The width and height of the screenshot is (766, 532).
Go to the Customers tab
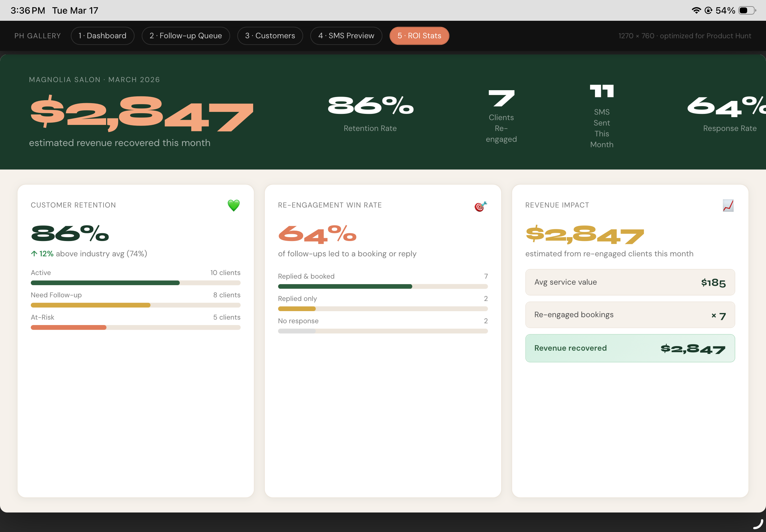tap(270, 36)
